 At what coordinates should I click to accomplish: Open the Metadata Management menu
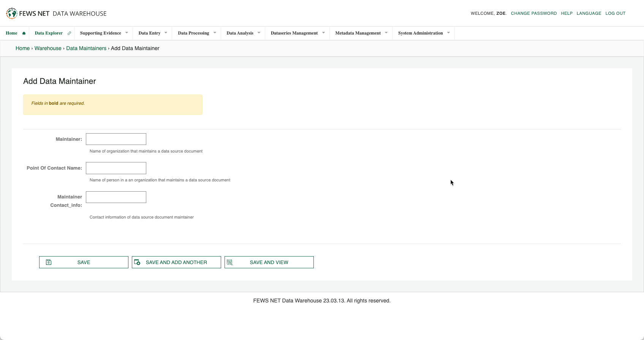(358, 33)
